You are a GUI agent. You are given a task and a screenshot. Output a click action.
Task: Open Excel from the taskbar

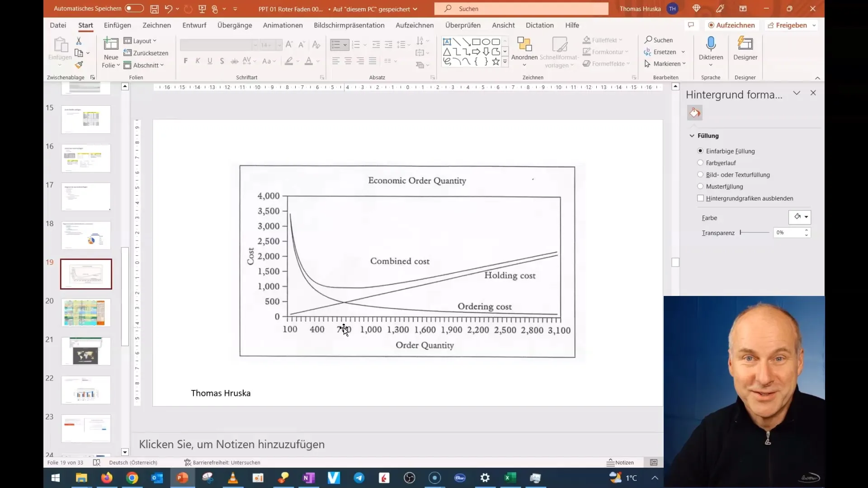[510, 478]
